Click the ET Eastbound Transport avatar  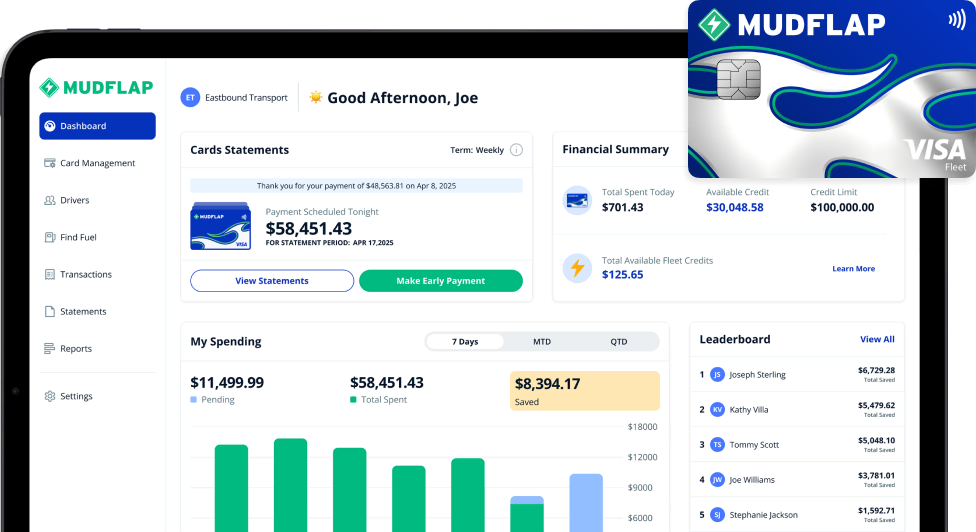pos(190,98)
